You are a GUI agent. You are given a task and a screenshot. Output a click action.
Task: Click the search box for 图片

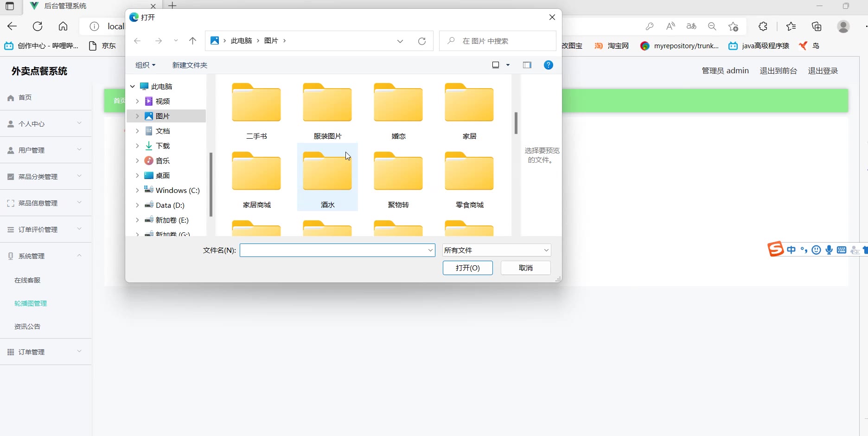[x=498, y=41]
